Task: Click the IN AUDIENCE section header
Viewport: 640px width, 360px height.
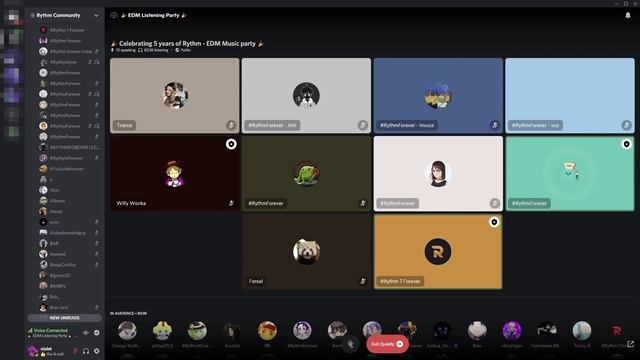Action: pos(128,313)
